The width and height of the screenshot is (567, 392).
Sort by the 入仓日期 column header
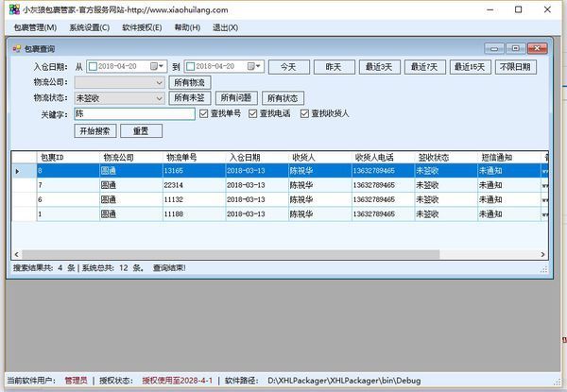pos(257,158)
